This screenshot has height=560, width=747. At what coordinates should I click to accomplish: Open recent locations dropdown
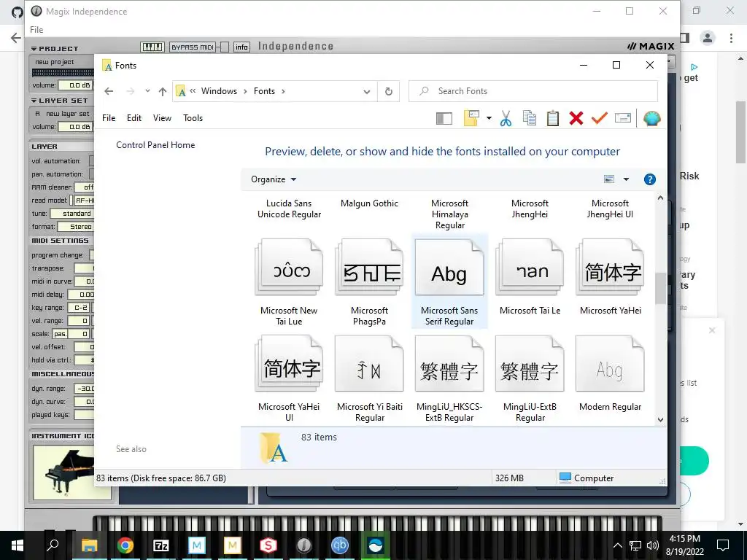pos(147,91)
